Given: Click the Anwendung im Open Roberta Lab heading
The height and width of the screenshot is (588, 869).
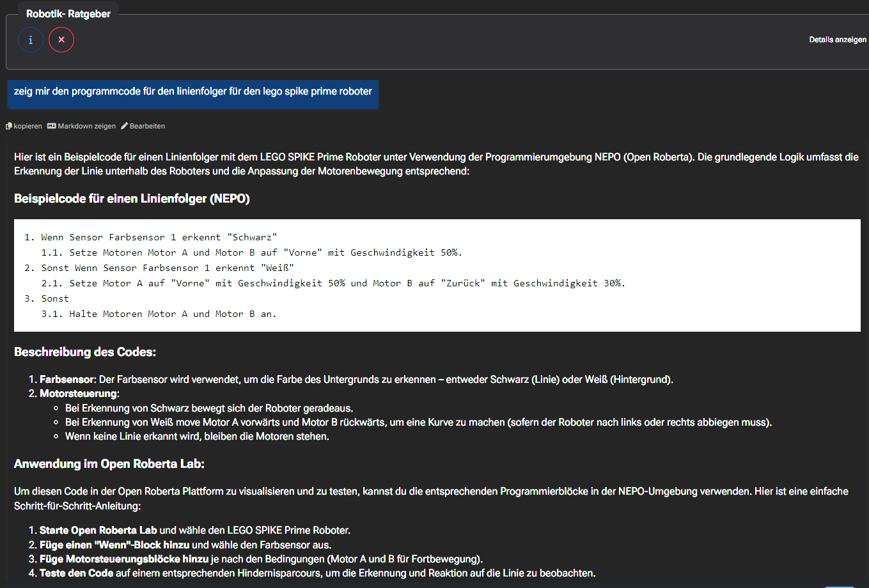Looking at the screenshot, I should point(109,464).
